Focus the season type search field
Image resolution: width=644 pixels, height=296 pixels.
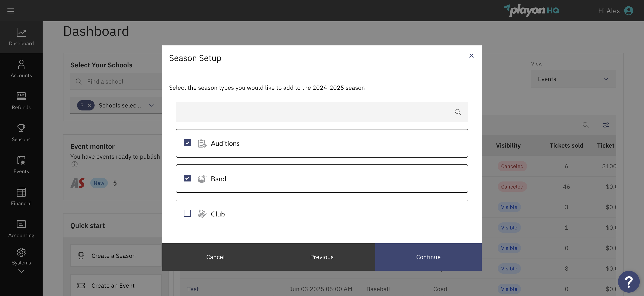(322, 112)
